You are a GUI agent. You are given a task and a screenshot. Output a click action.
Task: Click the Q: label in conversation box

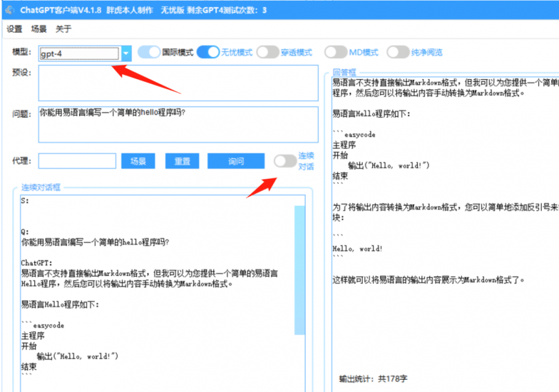point(24,232)
